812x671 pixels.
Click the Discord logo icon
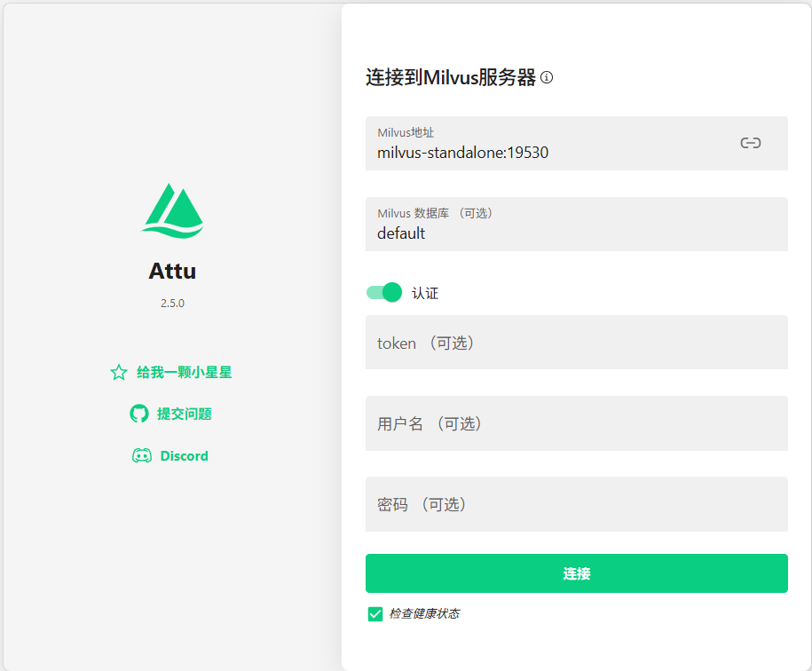pos(142,455)
